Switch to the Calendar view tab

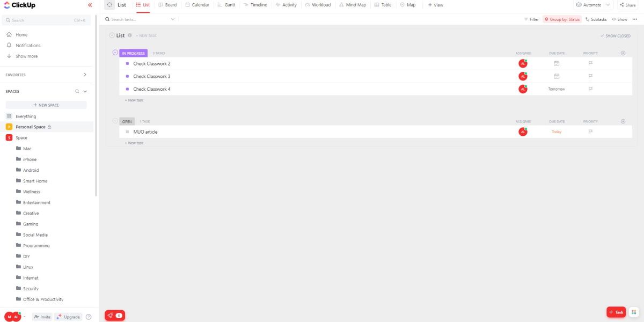tap(197, 5)
